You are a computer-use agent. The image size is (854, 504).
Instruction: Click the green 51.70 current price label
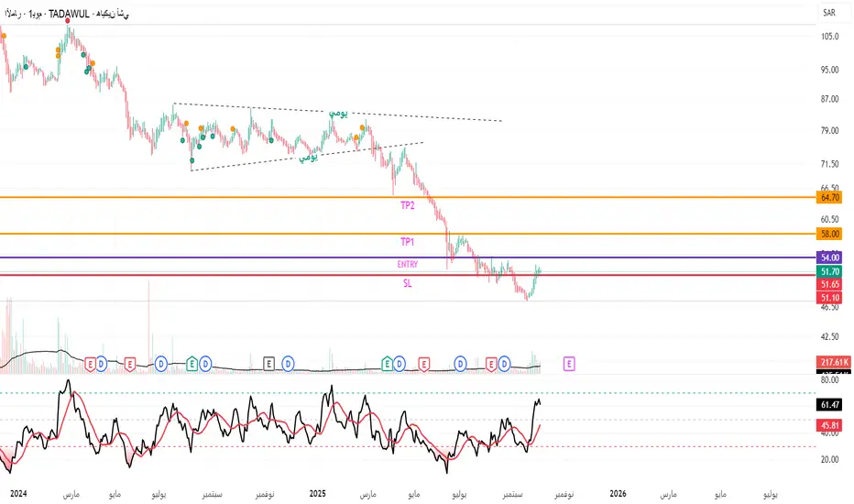(829, 271)
